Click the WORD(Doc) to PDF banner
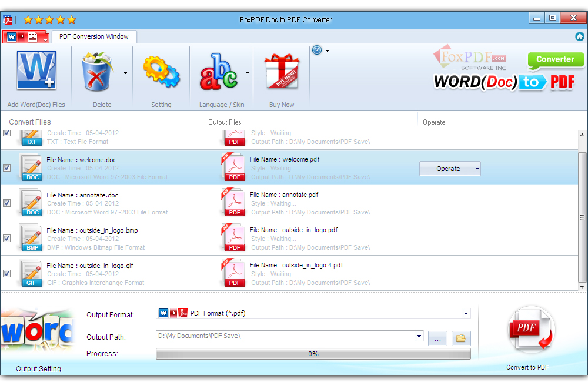The height and width of the screenshot is (389, 588). pyautogui.click(x=504, y=82)
